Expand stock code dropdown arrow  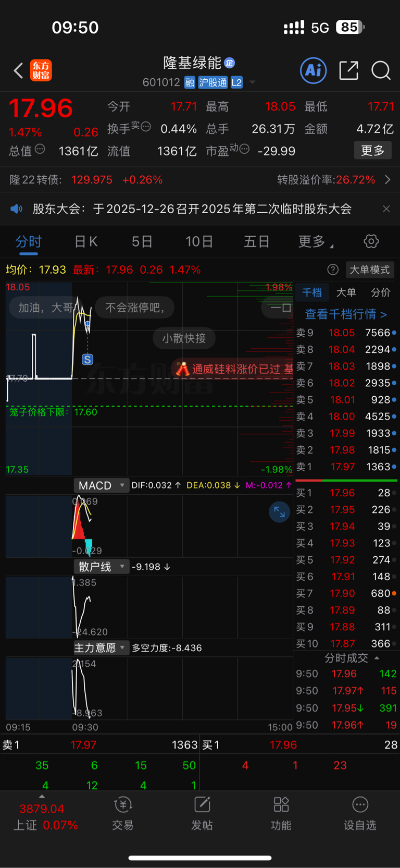click(x=253, y=82)
